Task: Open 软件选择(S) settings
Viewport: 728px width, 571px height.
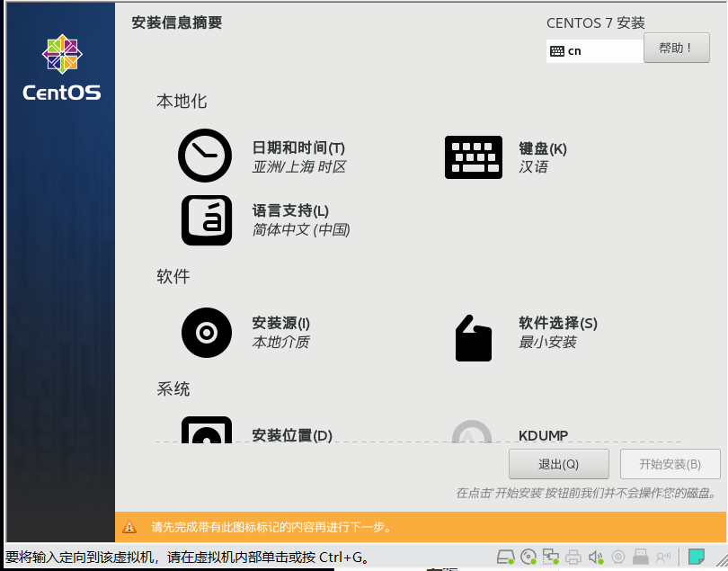Action: (558, 323)
